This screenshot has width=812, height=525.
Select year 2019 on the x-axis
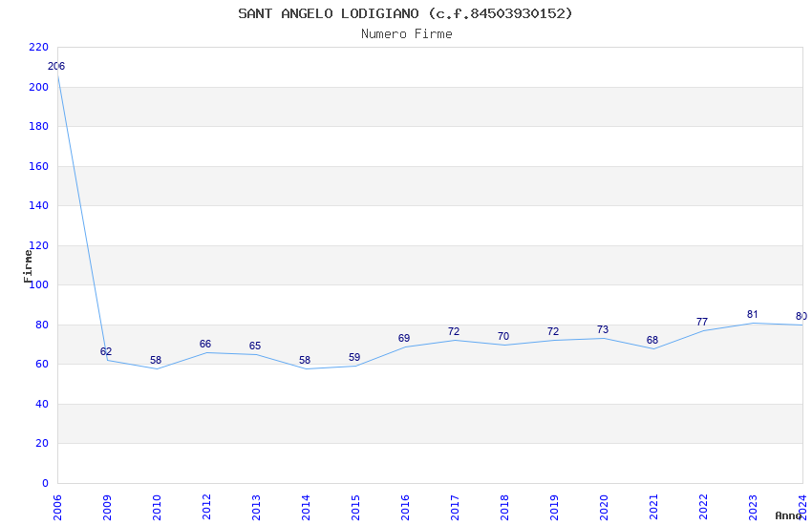pos(555,507)
